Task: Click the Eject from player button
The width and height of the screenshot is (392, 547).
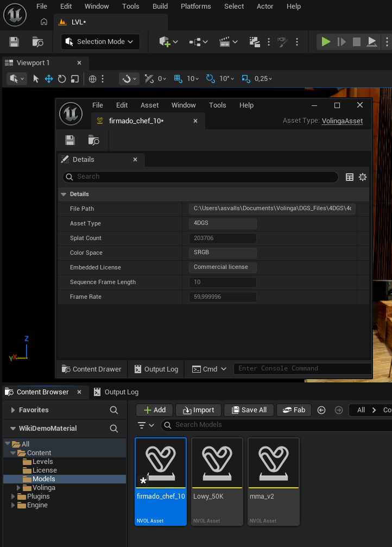Action: tap(372, 42)
